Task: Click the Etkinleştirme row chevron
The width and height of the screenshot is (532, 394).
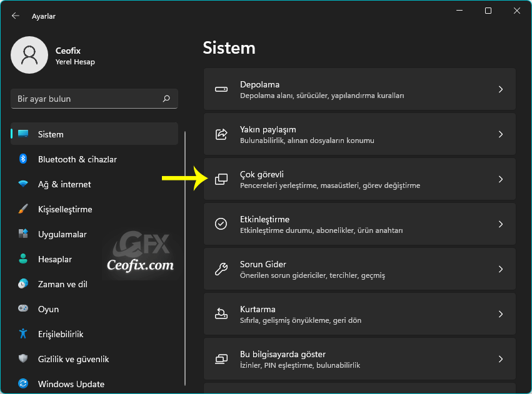Action: (501, 224)
